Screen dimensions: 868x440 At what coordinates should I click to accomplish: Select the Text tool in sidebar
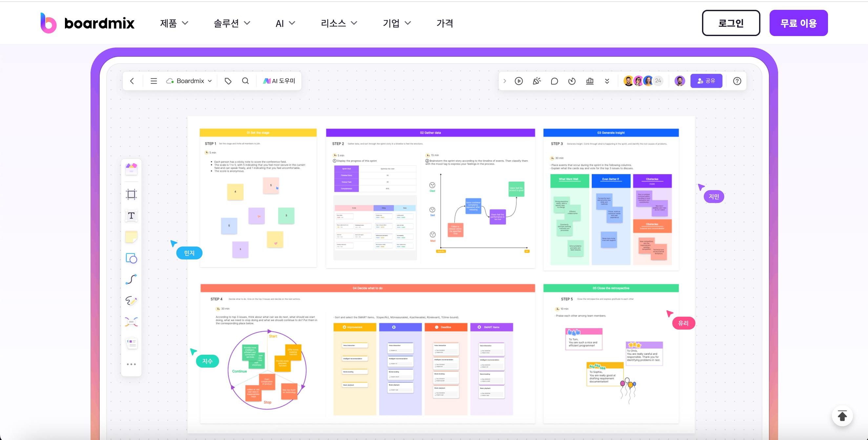point(131,216)
